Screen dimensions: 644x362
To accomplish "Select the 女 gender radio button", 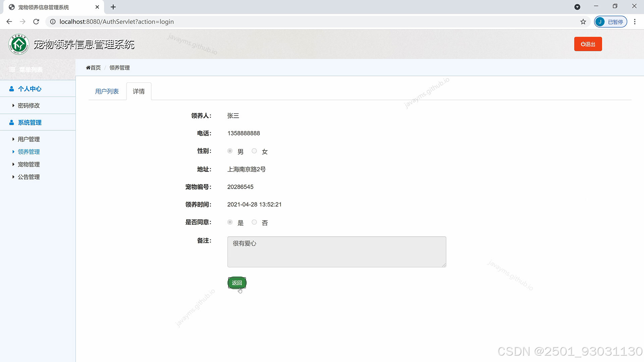I will (254, 151).
